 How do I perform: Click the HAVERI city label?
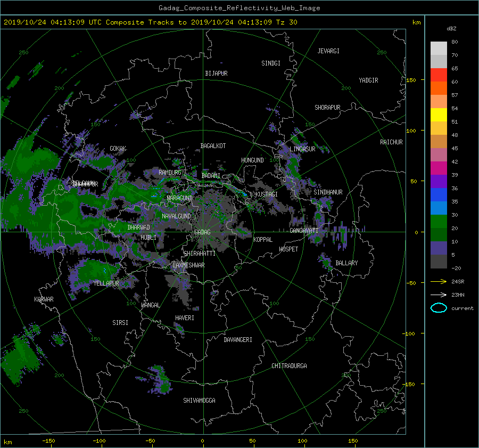(185, 318)
